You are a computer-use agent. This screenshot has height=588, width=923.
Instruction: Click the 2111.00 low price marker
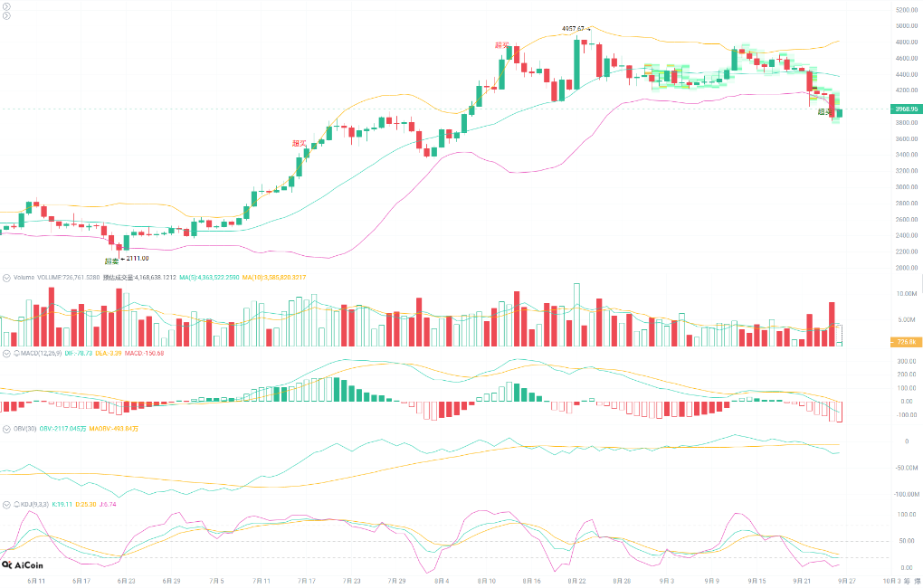coord(135,259)
